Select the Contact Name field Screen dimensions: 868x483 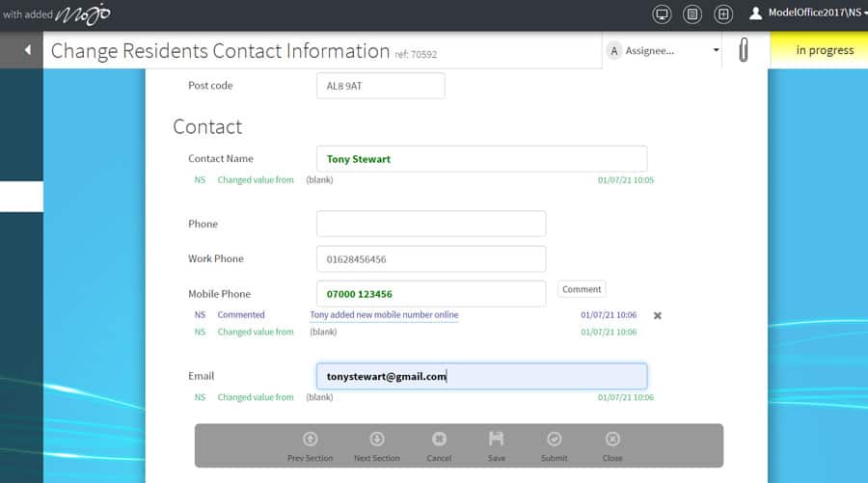(x=480, y=159)
